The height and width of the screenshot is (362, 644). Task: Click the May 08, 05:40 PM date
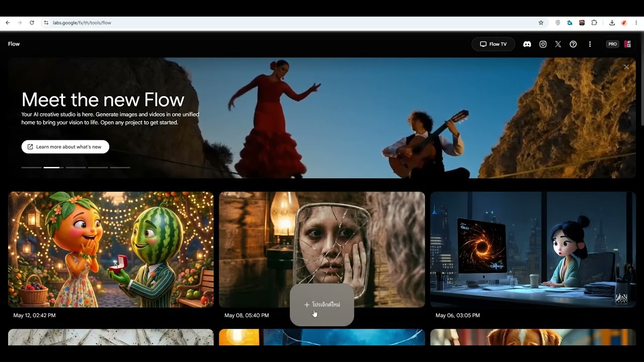[247, 316]
